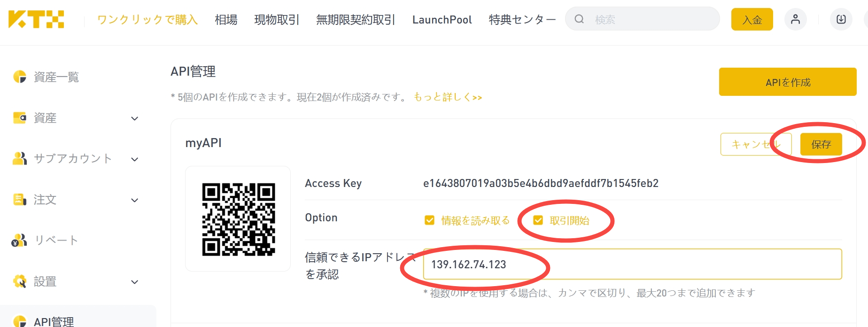Click the API管理 sidebar icon
The image size is (868, 327).
pyautogui.click(x=20, y=321)
